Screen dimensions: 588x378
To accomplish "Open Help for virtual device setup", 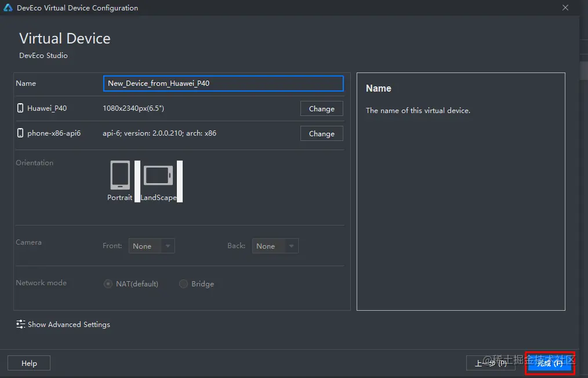I will point(29,363).
